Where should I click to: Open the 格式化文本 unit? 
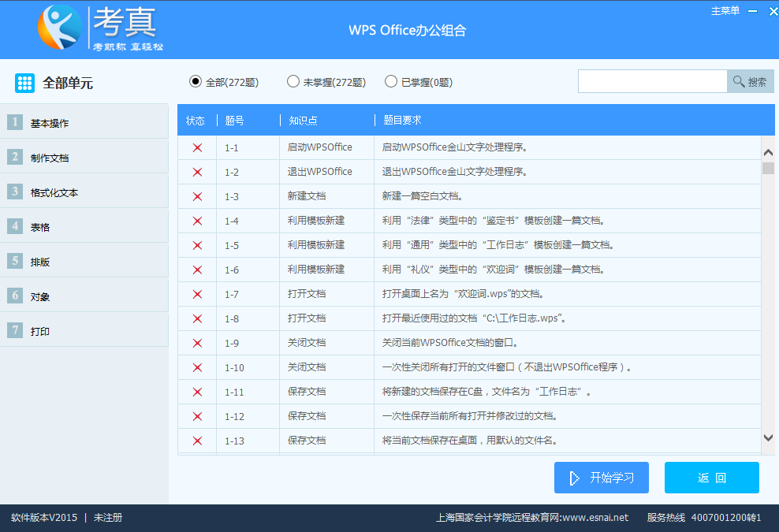pyautogui.click(x=54, y=192)
